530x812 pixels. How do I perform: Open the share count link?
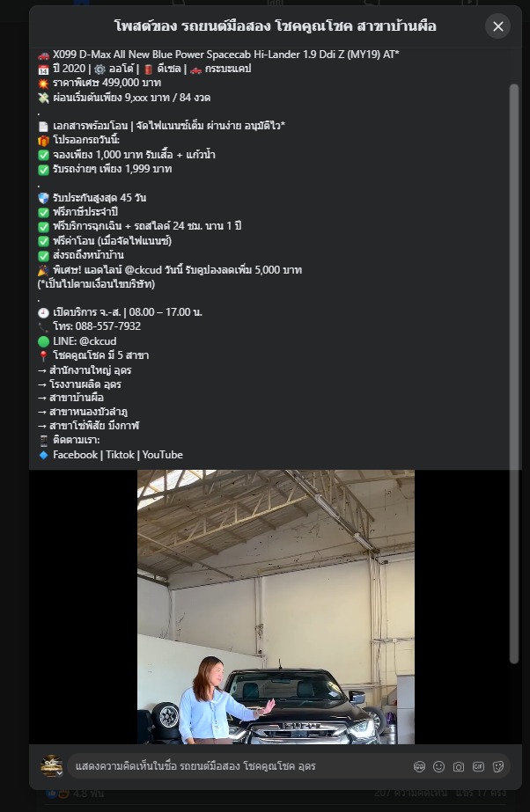point(481,793)
